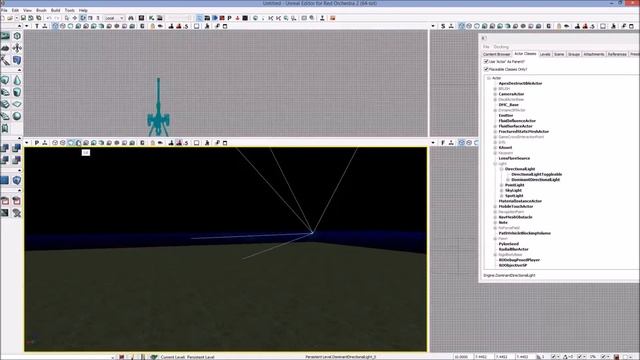This screenshot has height=360, width=640.
Task: Select the Curved Staircase brush builder
Action: pos(5,92)
